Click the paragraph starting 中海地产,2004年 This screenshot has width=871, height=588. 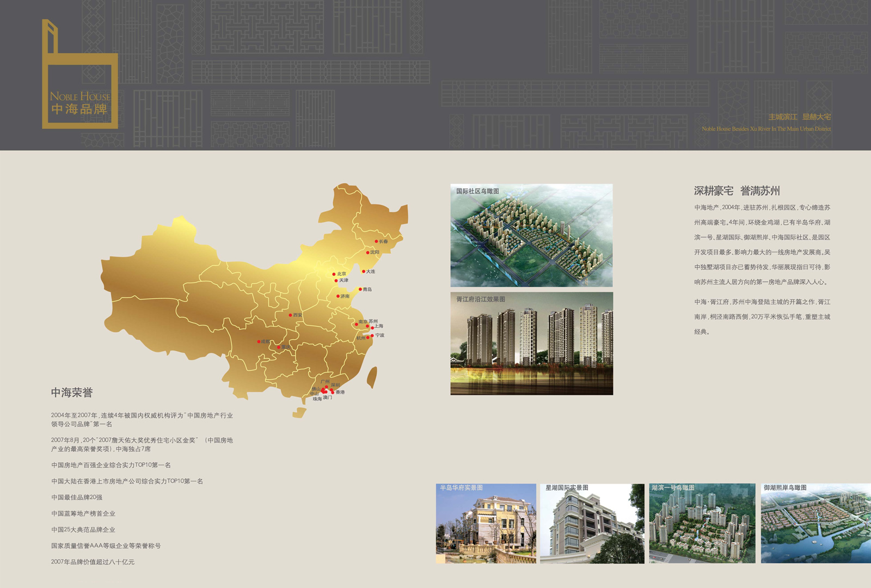762,244
